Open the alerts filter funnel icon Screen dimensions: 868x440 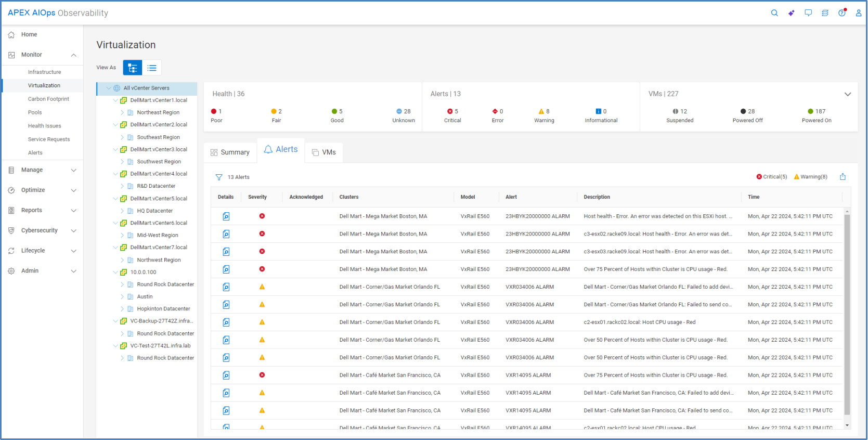click(219, 177)
